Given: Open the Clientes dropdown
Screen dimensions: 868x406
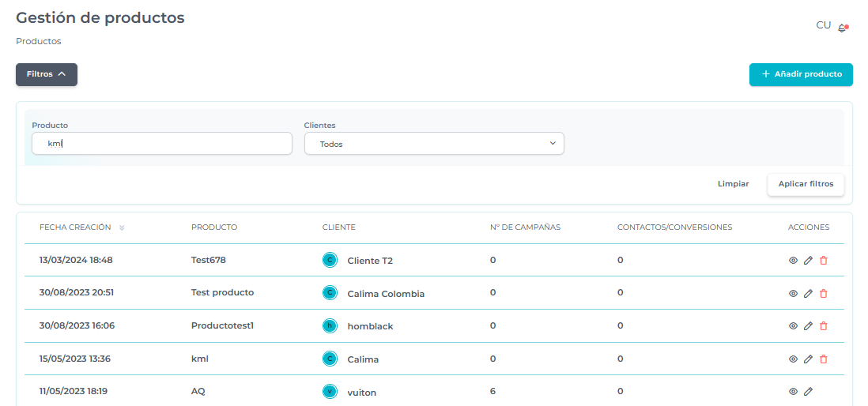Looking at the screenshot, I should (434, 144).
